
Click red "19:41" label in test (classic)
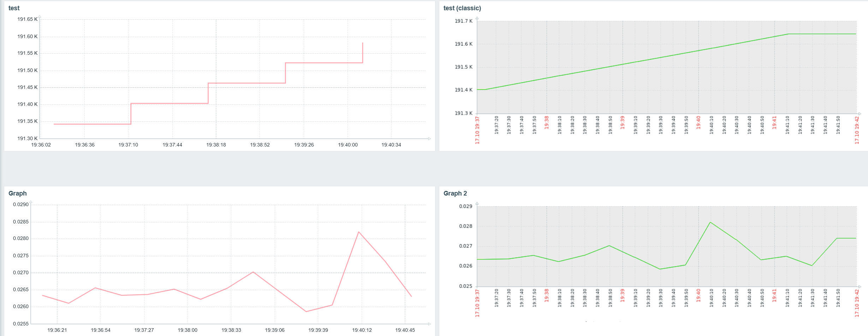774,122
